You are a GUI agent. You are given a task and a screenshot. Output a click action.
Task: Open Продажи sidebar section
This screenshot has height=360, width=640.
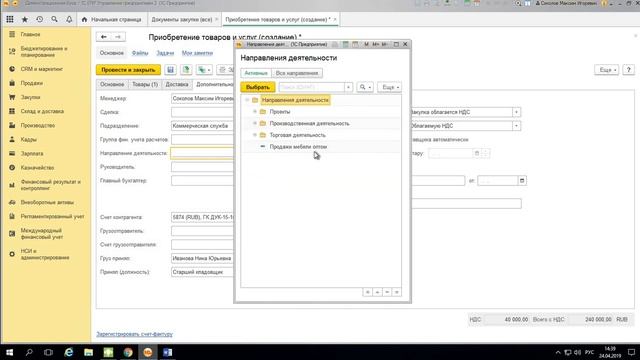click(x=31, y=83)
